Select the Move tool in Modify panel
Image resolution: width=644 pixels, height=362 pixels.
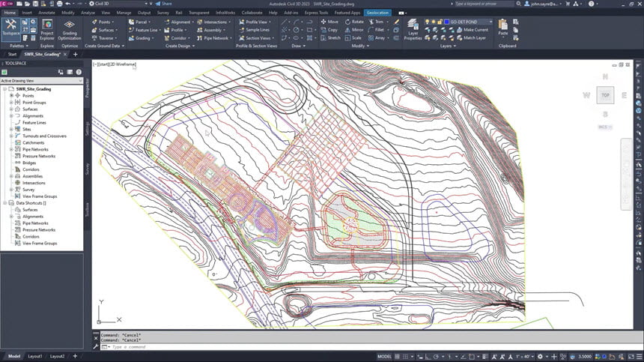coord(329,22)
